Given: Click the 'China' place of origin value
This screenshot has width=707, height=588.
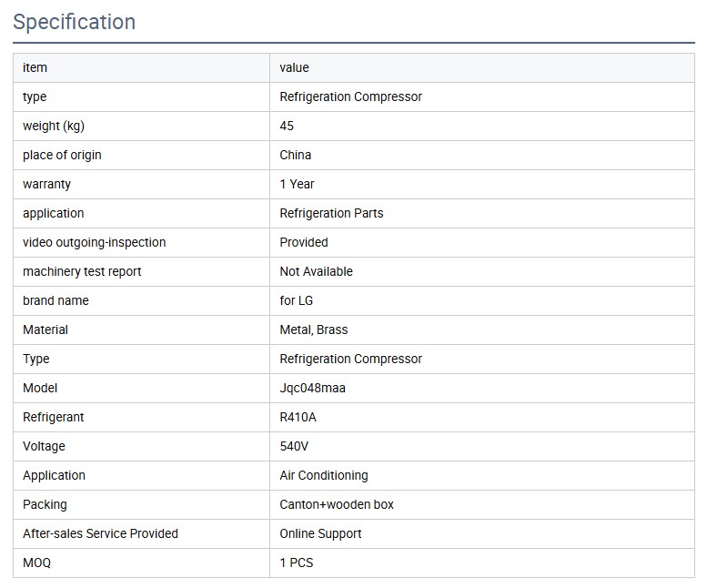Looking at the screenshot, I should (x=295, y=155).
